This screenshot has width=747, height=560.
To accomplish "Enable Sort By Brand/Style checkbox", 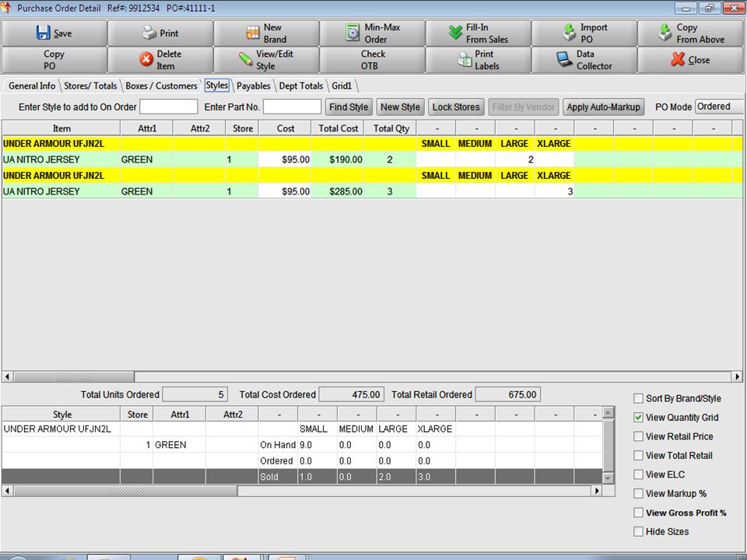I will pos(638,398).
